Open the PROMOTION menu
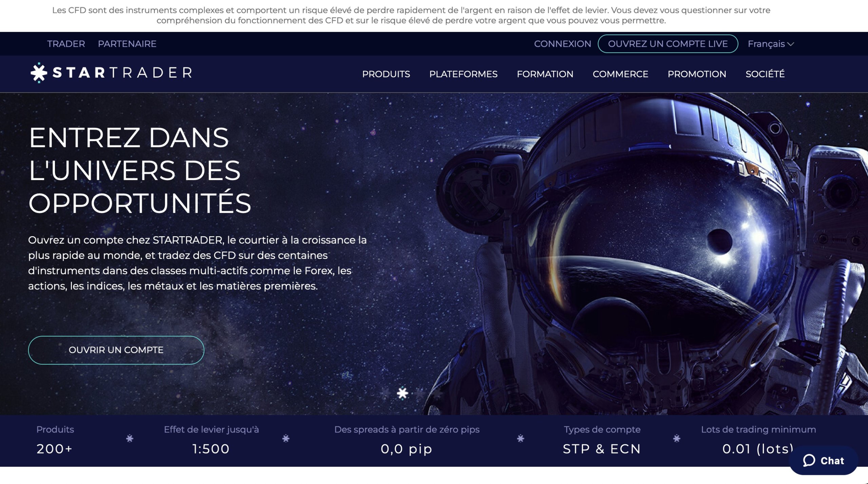The width and height of the screenshot is (868, 484). coord(697,74)
